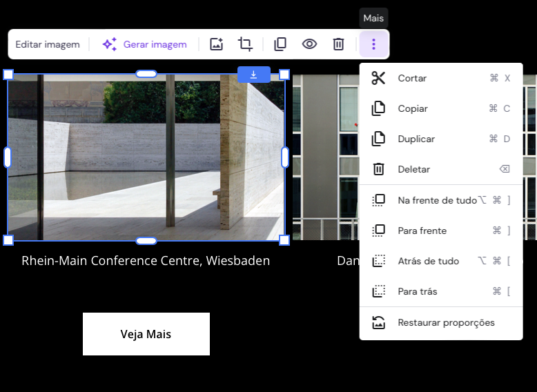The width and height of the screenshot is (537, 392).
Task: Select Para trás menu option
Action: pyautogui.click(x=441, y=291)
